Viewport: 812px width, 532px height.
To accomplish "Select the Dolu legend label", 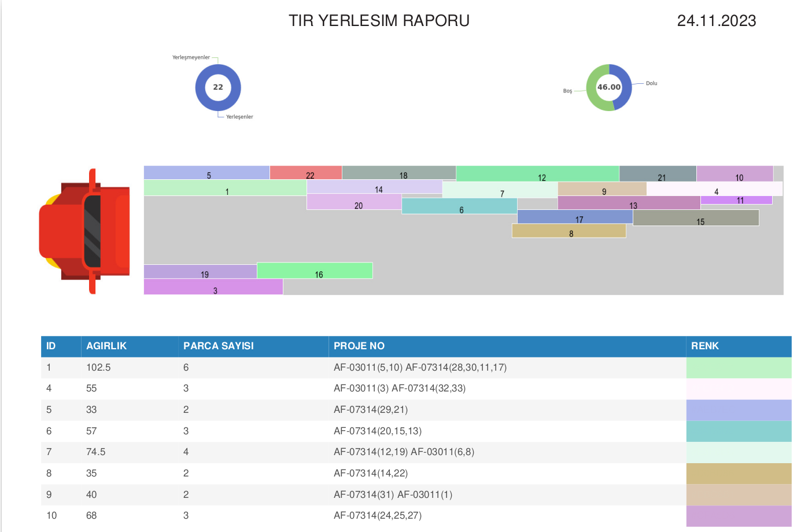I will (x=651, y=83).
